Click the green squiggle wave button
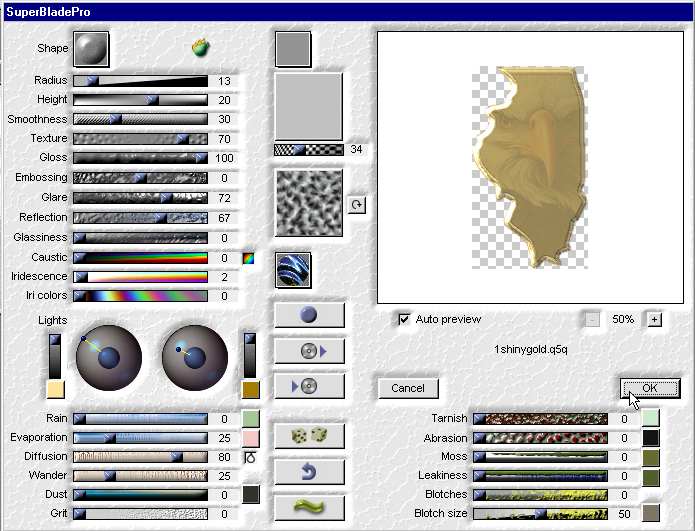The height and width of the screenshot is (531, 695). (x=309, y=508)
